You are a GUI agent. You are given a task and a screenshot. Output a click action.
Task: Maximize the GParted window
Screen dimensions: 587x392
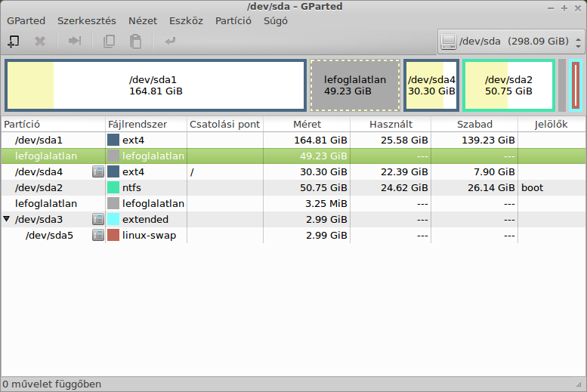pyautogui.click(x=564, y=8)
